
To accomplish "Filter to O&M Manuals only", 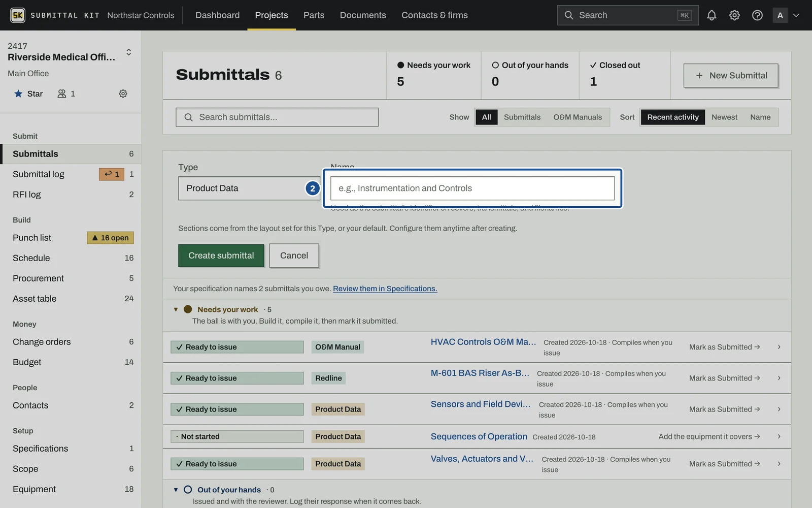I will [578, 117].
